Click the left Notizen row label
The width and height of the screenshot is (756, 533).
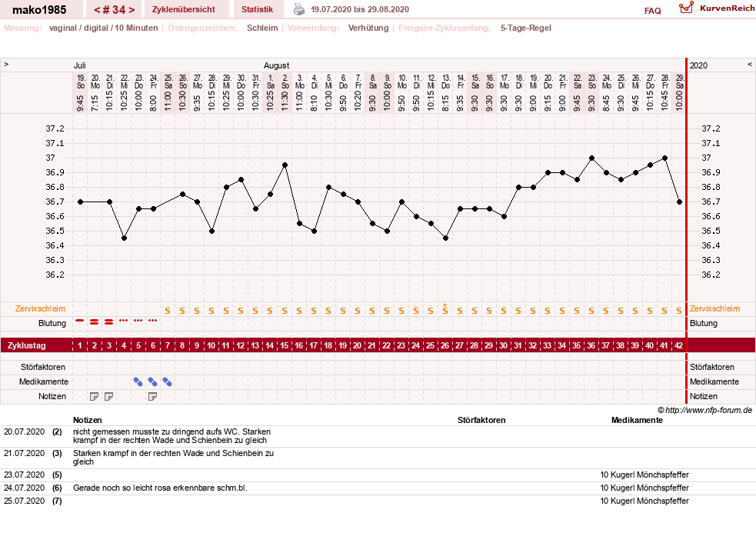(52, 397)
